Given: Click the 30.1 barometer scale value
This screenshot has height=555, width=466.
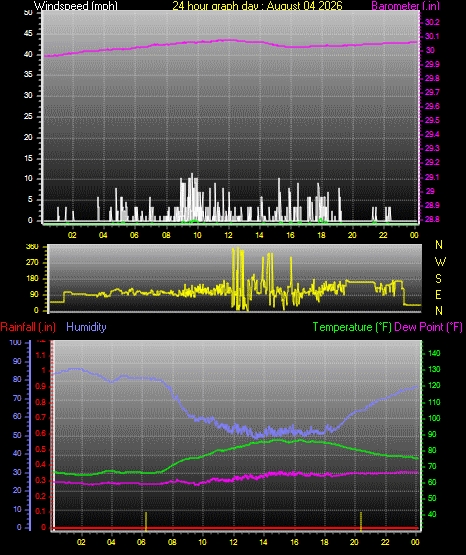Looking at the screenshot, I should [x=432, y=36].
